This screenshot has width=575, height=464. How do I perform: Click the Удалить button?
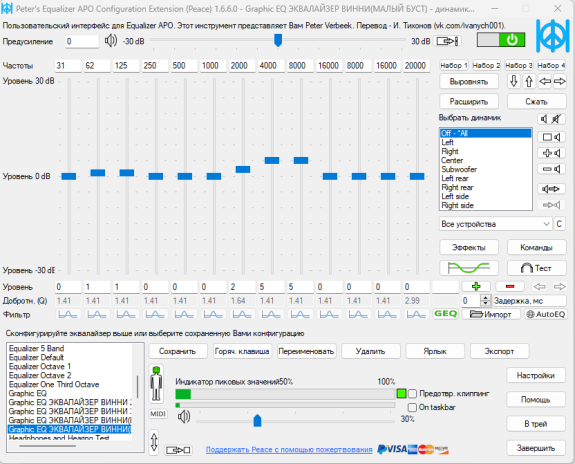pos(371,351)
